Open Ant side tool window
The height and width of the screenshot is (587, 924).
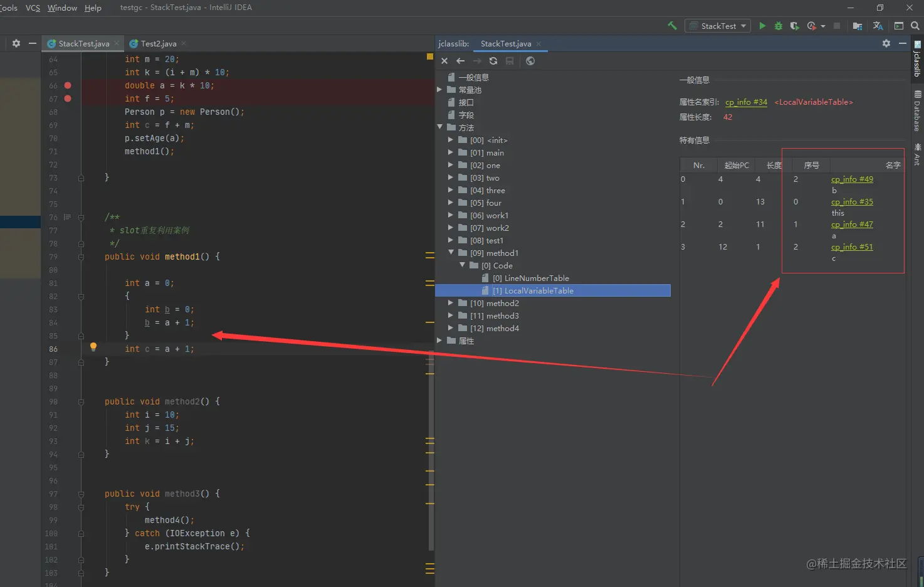[x=917, y=155]
